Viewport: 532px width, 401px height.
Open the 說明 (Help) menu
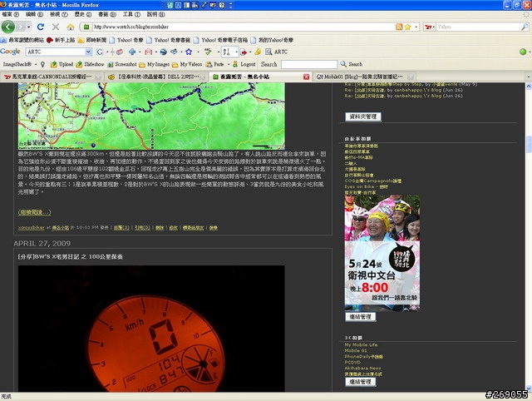(x=155, y=14)
